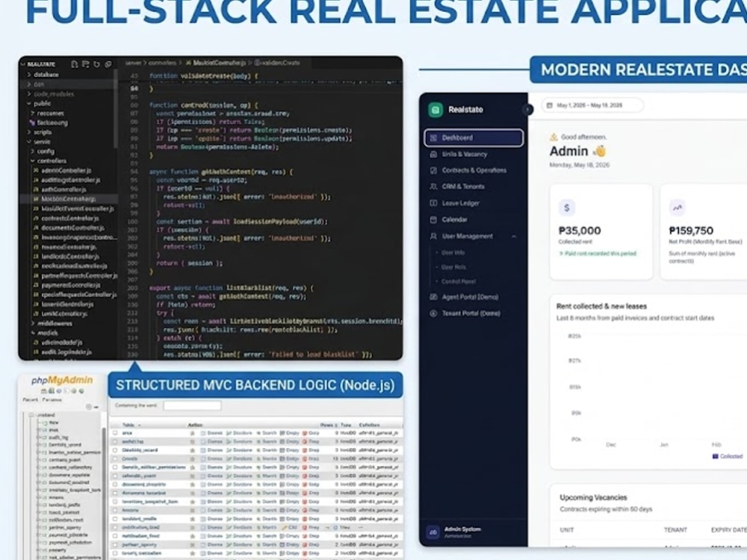This screenshot has height=560, width=747.
Task: Click Browse on the area table row
Action: 211,433
